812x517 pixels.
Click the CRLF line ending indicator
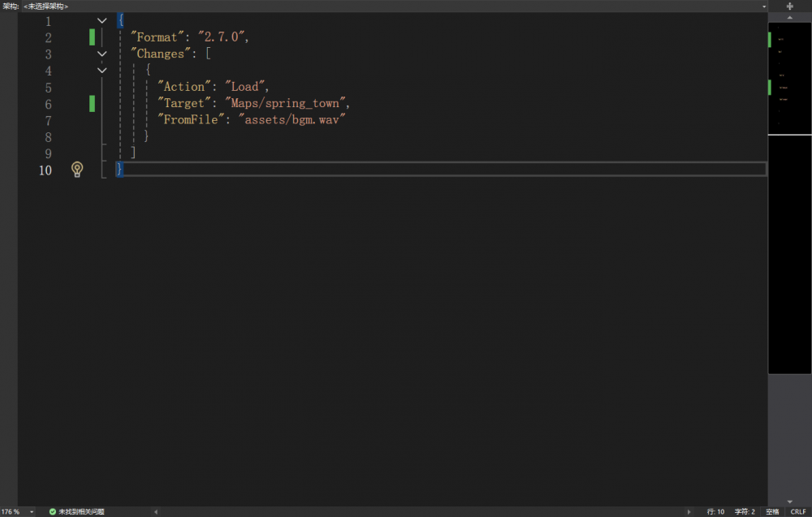(x=798, y=511)
